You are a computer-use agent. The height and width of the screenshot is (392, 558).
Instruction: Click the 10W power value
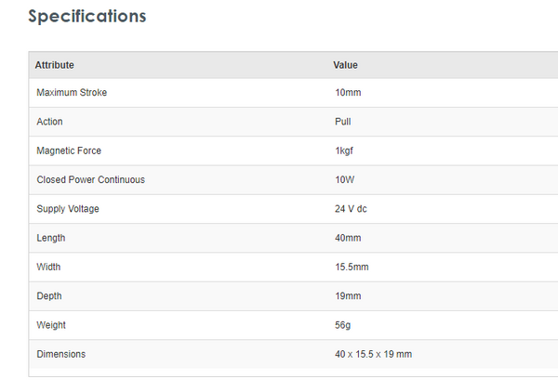[344, 179]
